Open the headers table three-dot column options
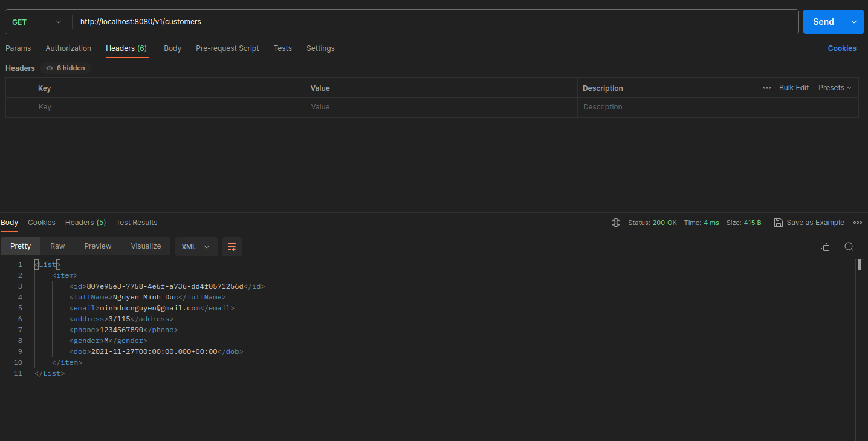Image resolution: width=868 pixels, height=441 pixels. pos(766,88)
